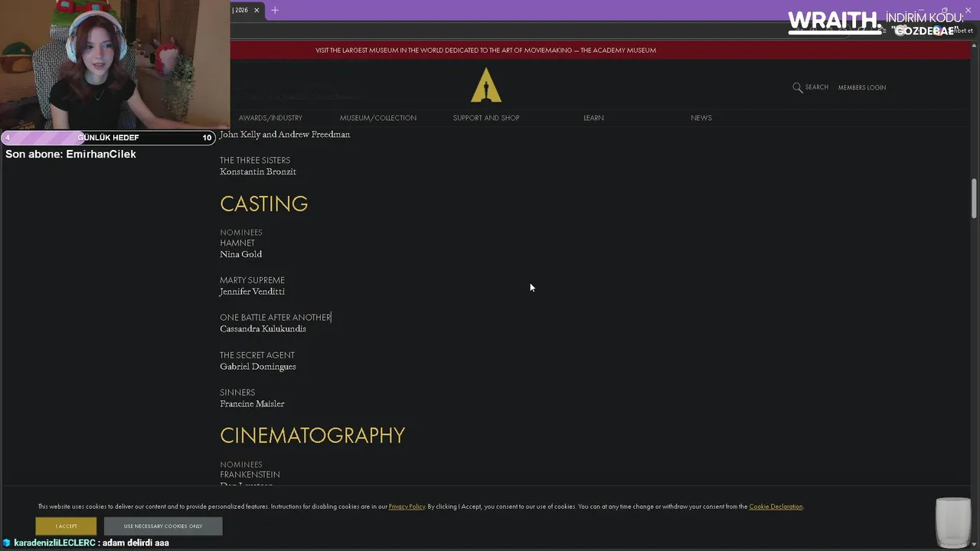Select the name Gabriel Domingues
Screen dimensions: 980x551
(x=258, y=367)
